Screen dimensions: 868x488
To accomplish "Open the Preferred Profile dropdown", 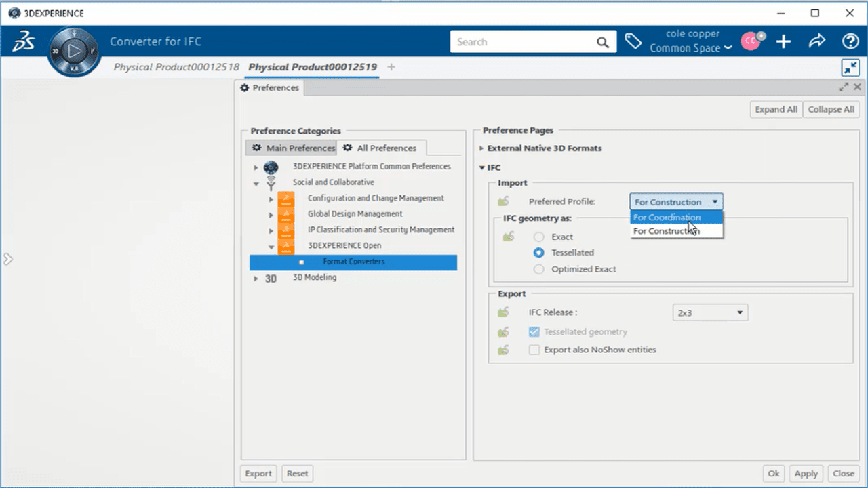I will click(676, 201).
